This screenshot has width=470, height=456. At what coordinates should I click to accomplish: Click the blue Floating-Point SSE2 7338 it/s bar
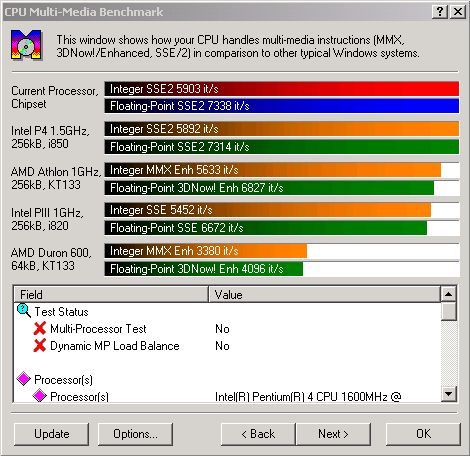pyautogui.click(x=282, y=106)
